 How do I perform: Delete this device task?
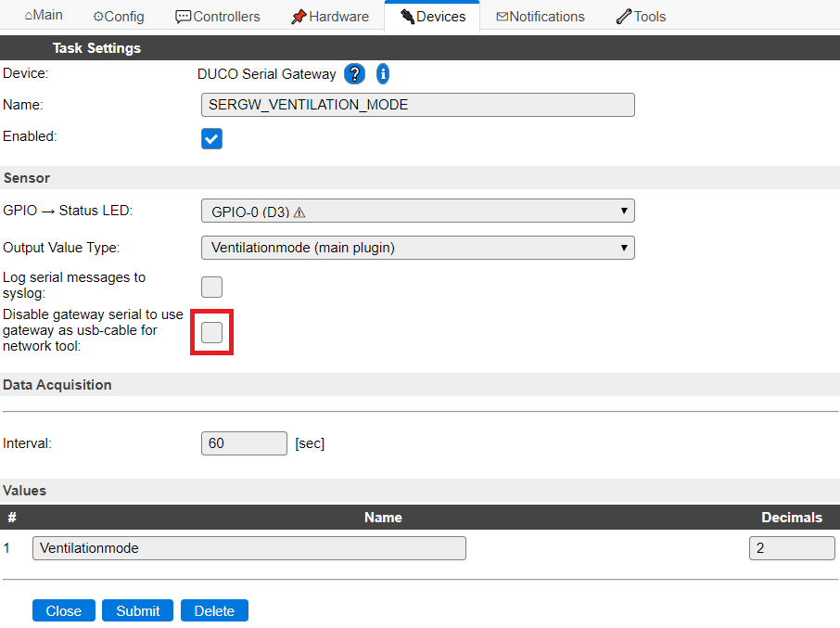(214, 611)
